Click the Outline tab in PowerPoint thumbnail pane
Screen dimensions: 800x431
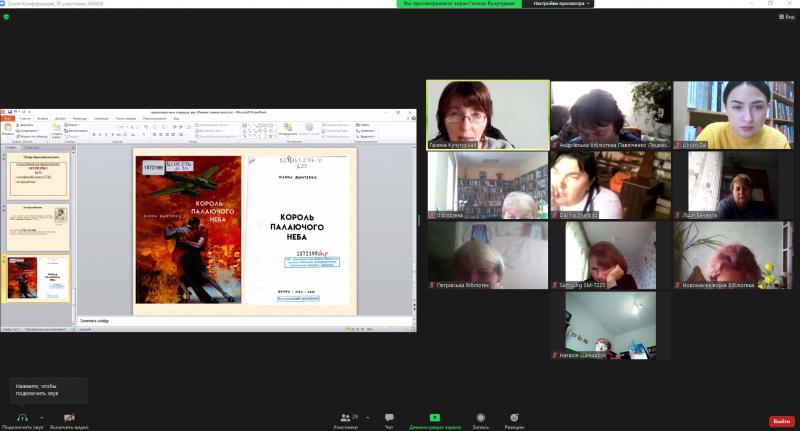point(32,148)
